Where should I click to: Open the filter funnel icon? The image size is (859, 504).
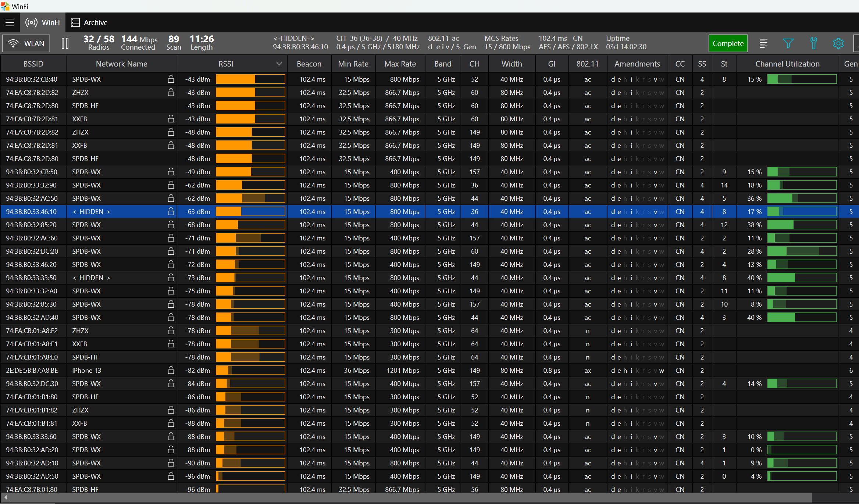788,43
